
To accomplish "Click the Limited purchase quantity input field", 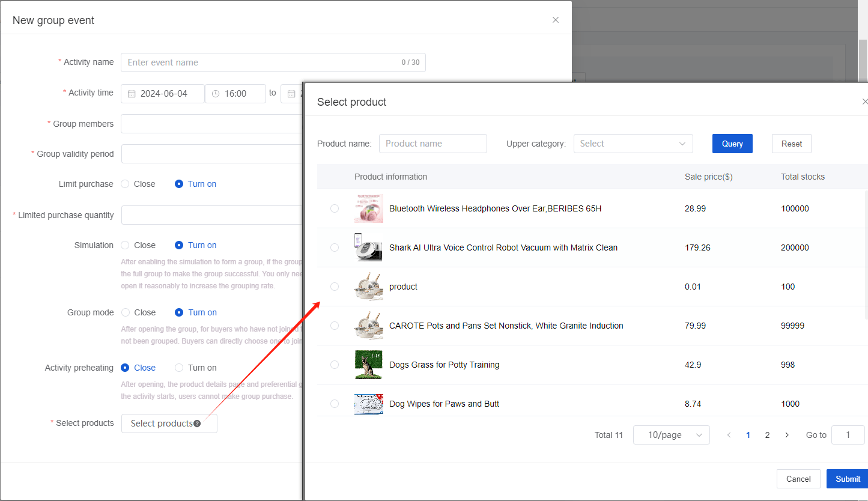I will point(211,215).
